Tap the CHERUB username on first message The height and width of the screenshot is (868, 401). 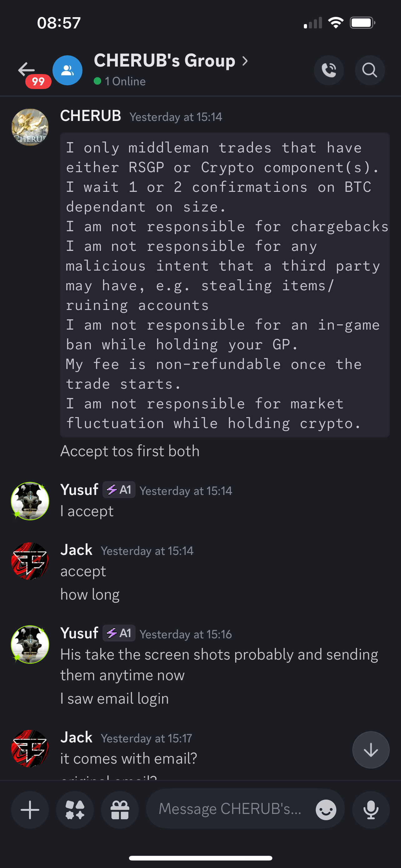tap(91, 116)
